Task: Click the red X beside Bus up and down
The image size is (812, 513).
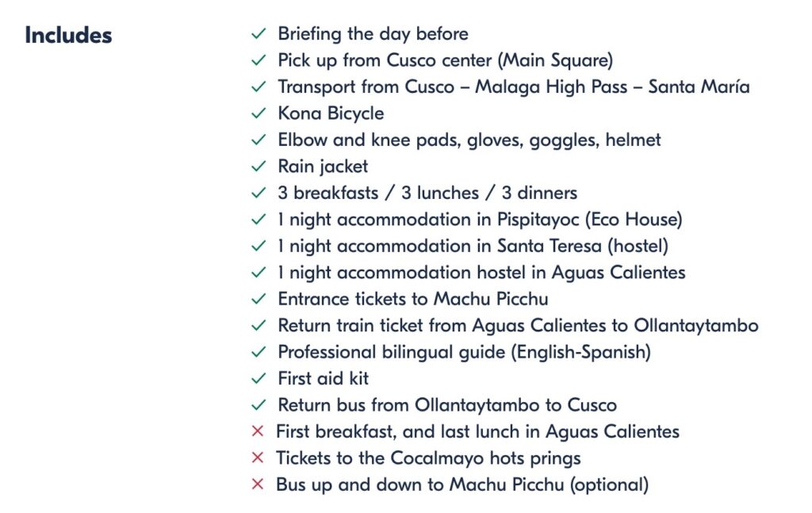Action: 257,484
